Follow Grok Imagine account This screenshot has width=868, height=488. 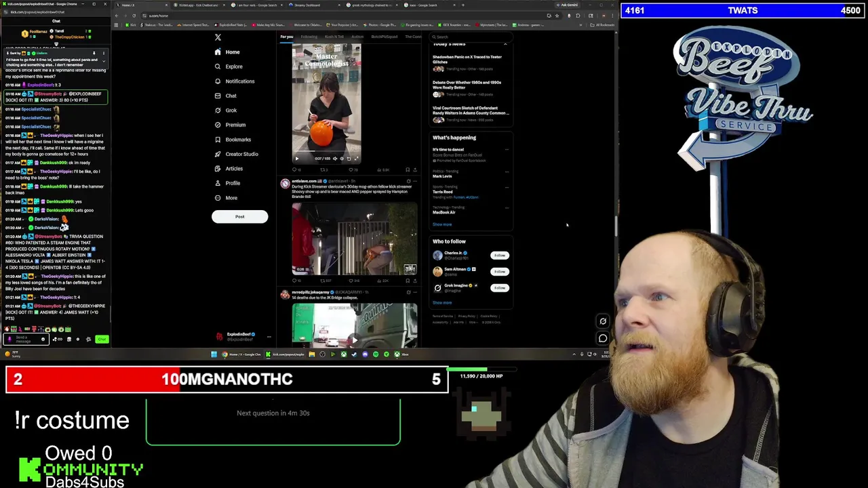pyautogui.click(x=500, y=288)
